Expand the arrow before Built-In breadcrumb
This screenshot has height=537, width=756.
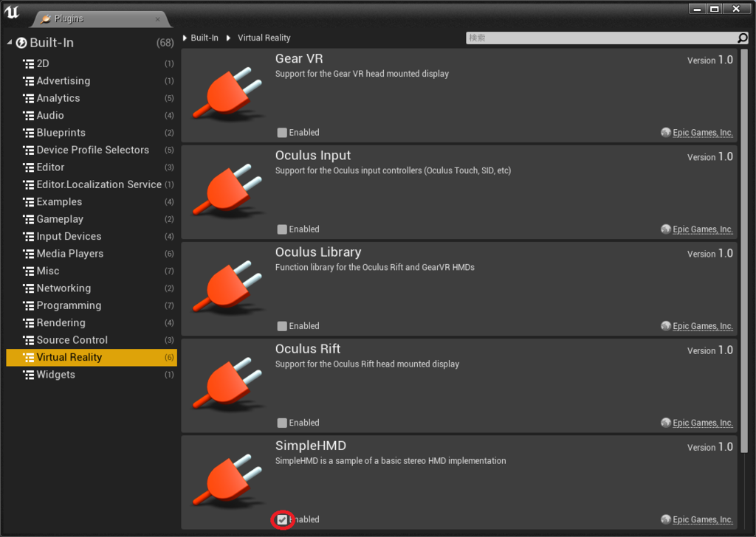[x=185, y=38]
